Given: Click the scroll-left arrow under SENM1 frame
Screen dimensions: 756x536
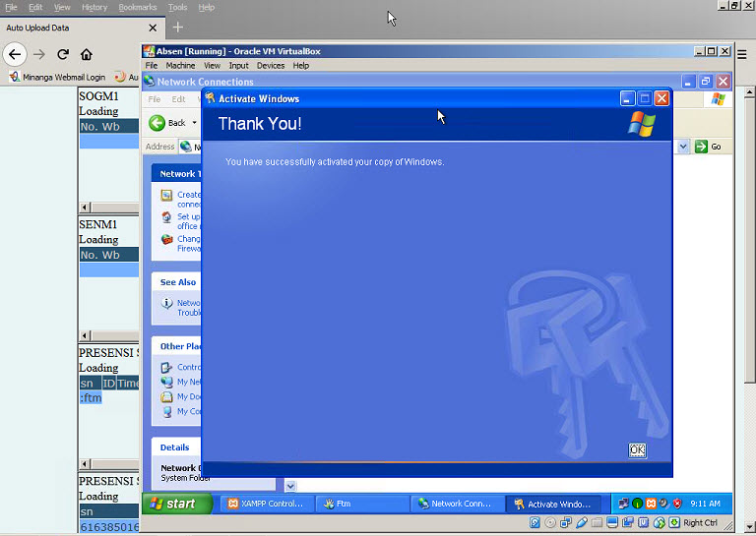Looking at the screenshot, I should point(85,335).
